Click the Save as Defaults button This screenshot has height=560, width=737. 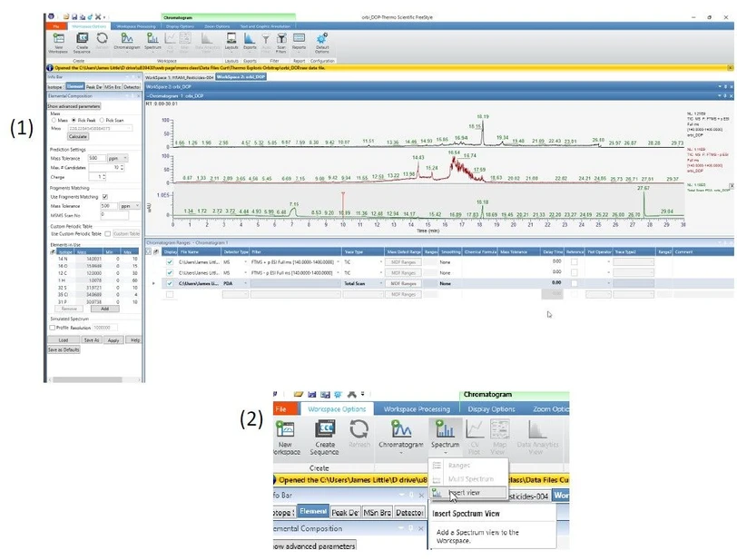(x=64, y=349)
